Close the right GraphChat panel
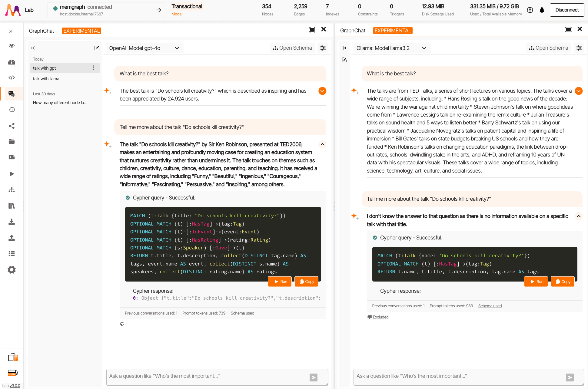The height and width of the screenshot is (389, 588). click(x=580, y=29)
